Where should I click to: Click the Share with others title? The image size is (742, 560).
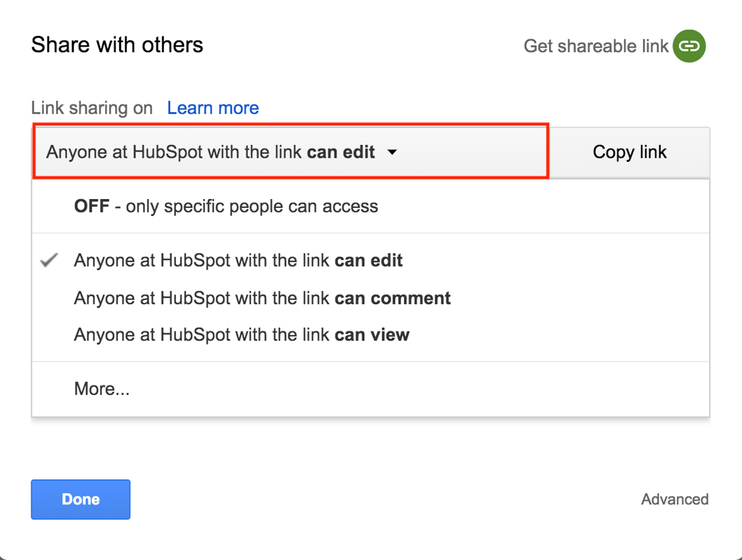[x=116, y=45]
